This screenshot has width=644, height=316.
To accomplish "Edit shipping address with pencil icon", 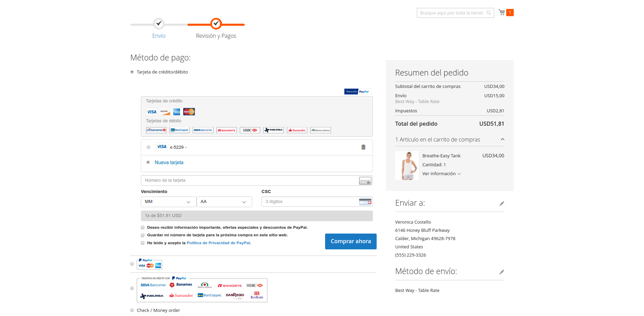I will [502, 204].
